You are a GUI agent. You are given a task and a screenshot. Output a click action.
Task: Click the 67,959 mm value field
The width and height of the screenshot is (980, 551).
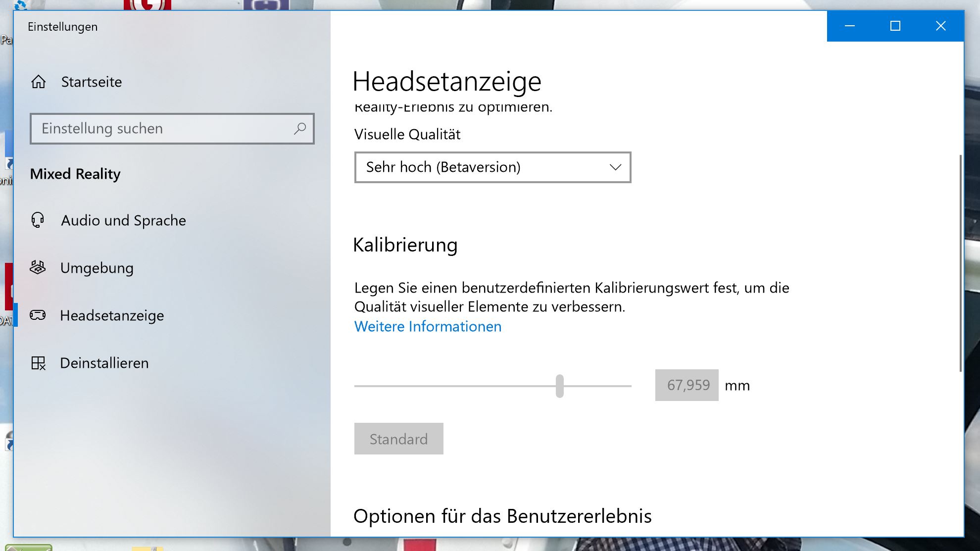[687, 385]
